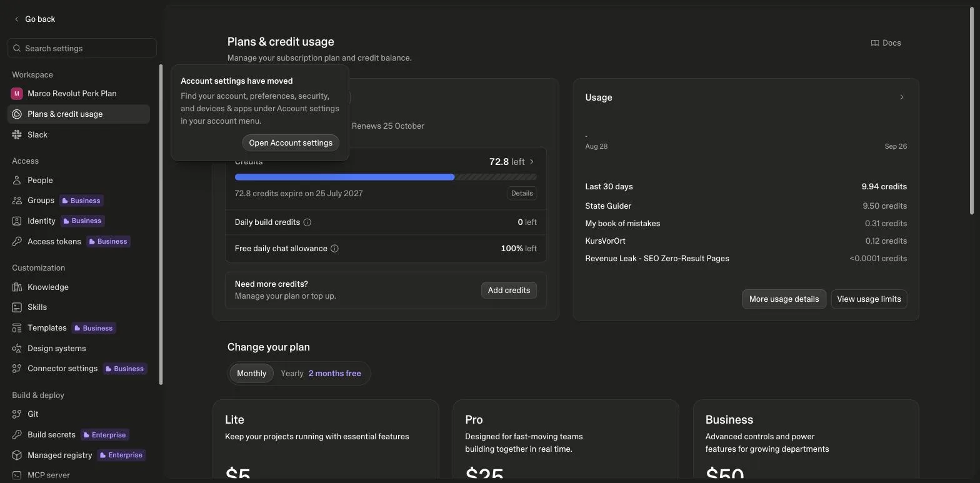Click the main page vertical scrollbar
The height and width of the screenshot is (483, 980).
pos(971,112)
